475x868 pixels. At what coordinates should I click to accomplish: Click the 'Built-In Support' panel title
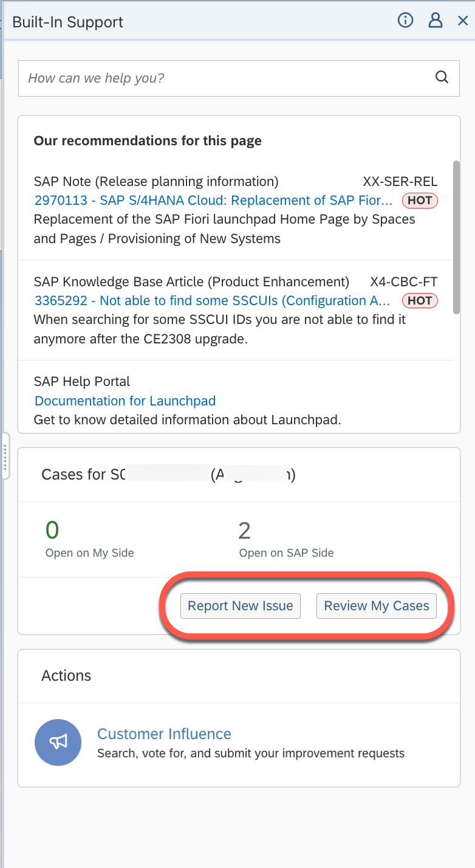pyautogui.click(x=68, y=22)
